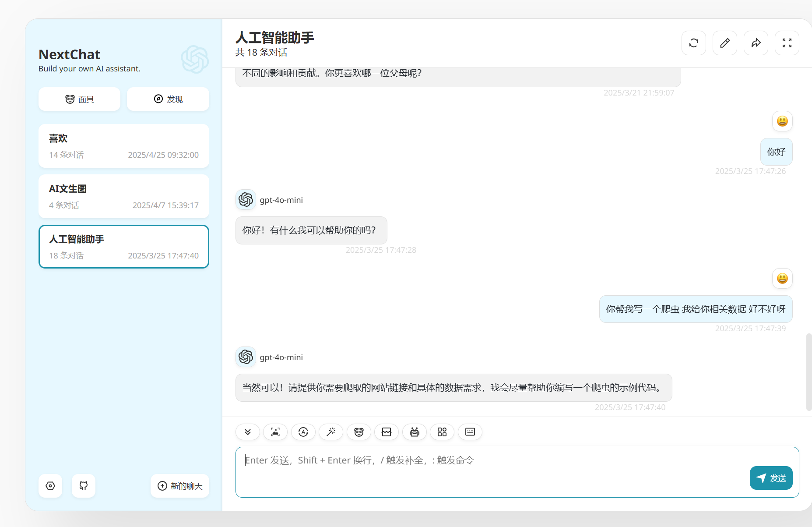Click the clear context break icon
812x527 pixels.
(387, 432)
